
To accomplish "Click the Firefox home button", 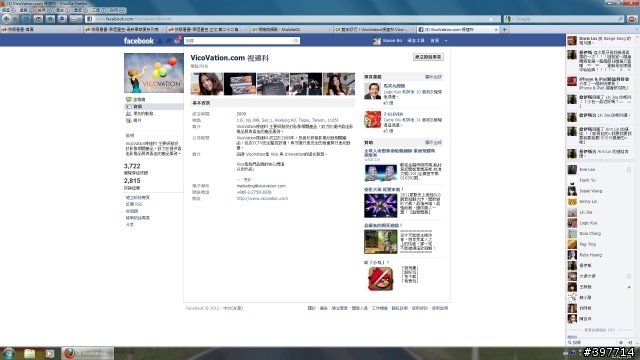I will 50,19.
